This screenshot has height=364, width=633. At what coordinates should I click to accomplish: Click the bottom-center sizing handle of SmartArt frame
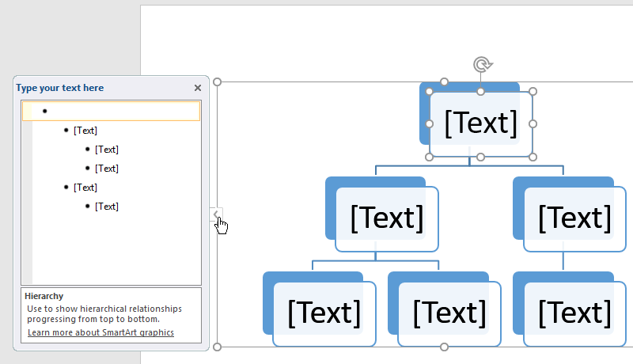444,347
